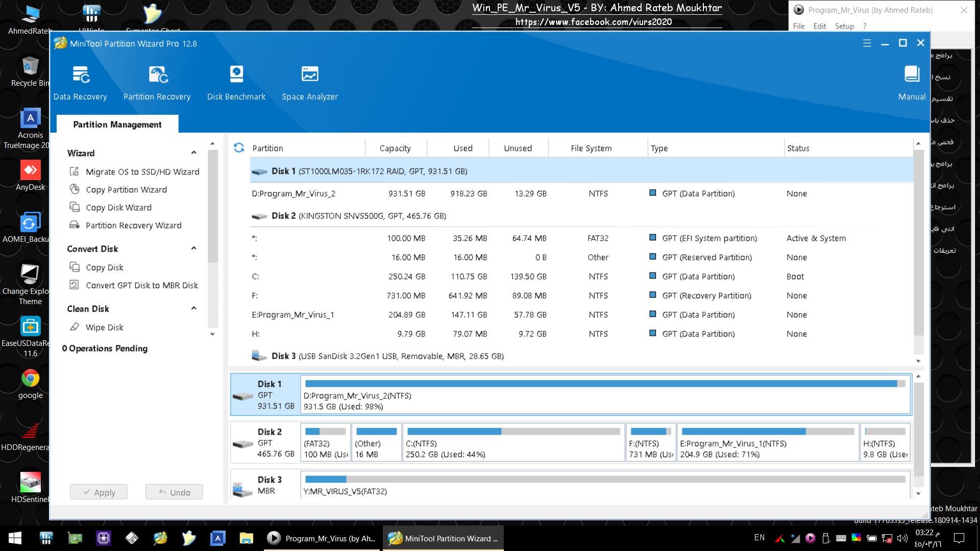
Task: Click E:Program_Mr_Virus_1 block in disk map
Action: (768, 443)
